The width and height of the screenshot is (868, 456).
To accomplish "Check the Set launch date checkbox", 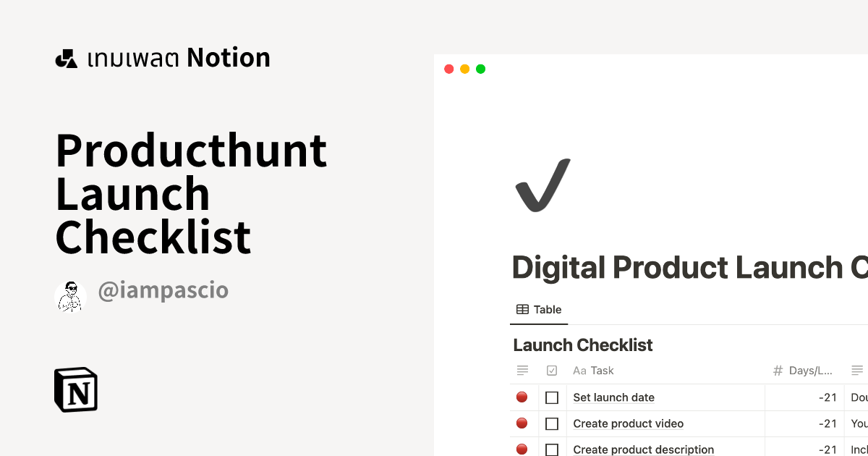I will [552, 397].
